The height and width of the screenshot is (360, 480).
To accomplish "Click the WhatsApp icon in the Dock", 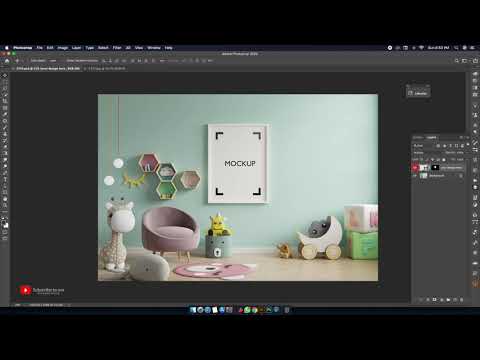I will click(247, 310).
